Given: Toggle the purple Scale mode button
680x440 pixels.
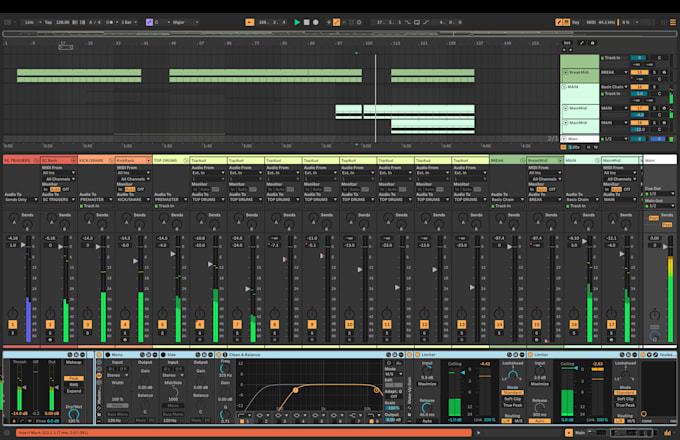Looking at the screenshot, I should pos(149,22).
